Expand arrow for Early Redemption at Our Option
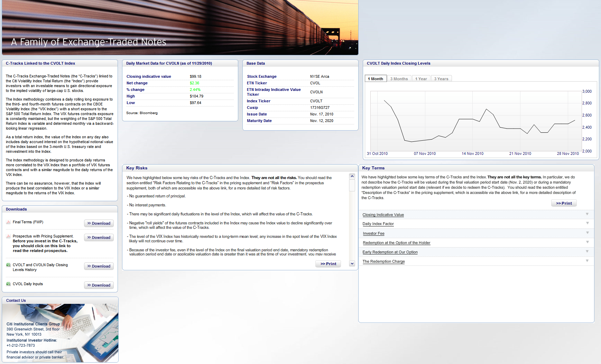Screen dimensions: 601x364 pyautogui.click(x=587, y=252)
